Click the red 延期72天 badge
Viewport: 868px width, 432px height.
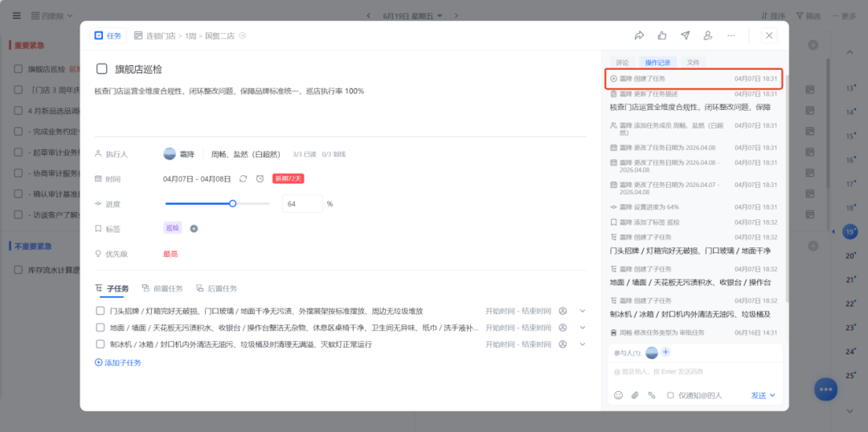point(288,179)
